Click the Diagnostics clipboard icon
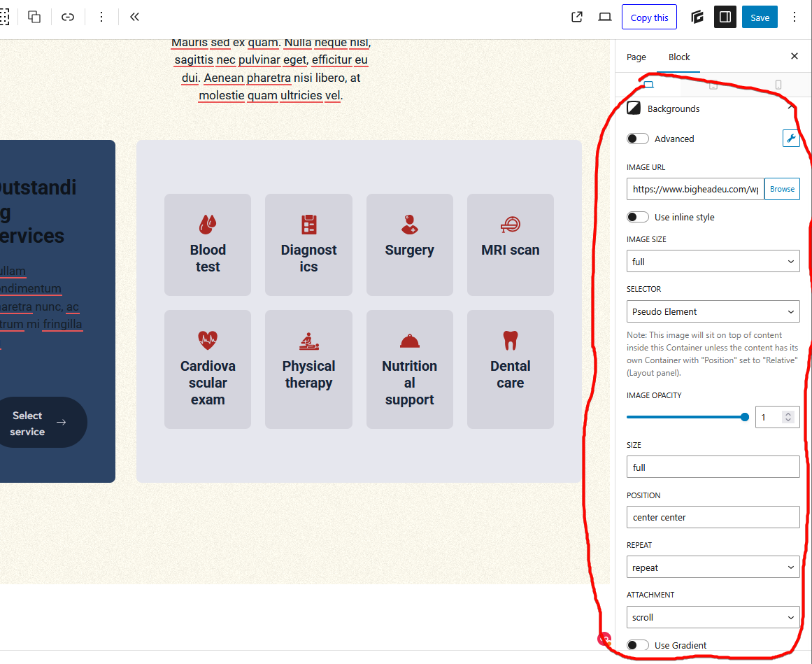 pos(309,225)
